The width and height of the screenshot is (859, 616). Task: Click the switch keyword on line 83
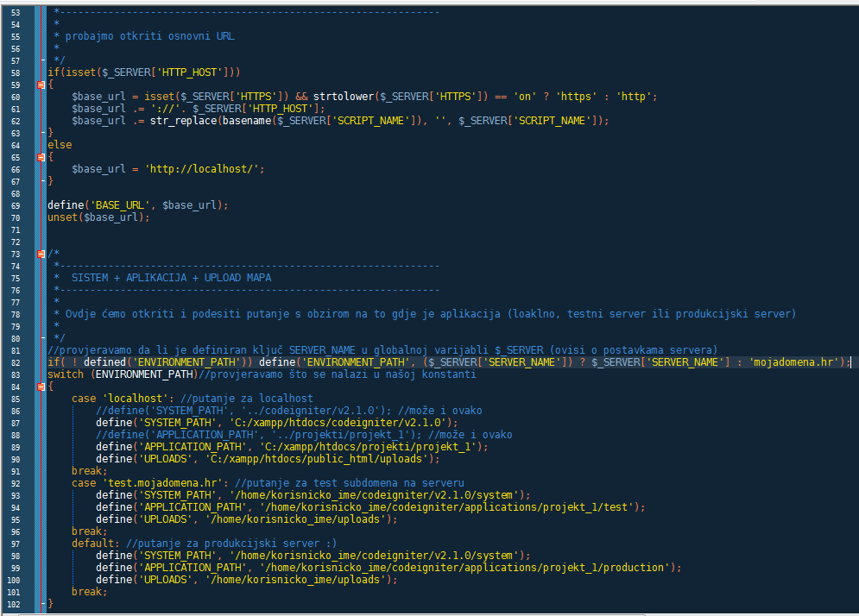[66, 374]
